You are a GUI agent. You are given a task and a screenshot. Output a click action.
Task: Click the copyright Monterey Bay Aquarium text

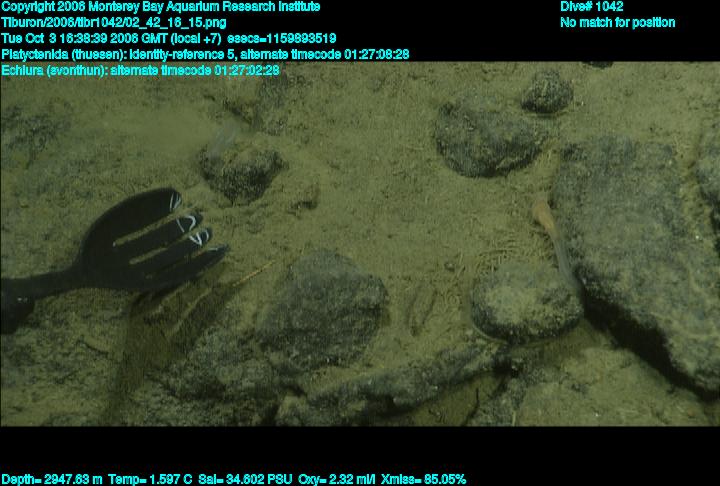160,6
